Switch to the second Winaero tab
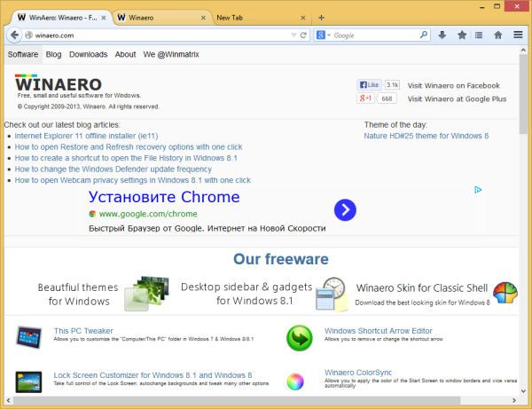Image resolution: width=532 pixels, height=409 pixels. (x=160, y=18)
